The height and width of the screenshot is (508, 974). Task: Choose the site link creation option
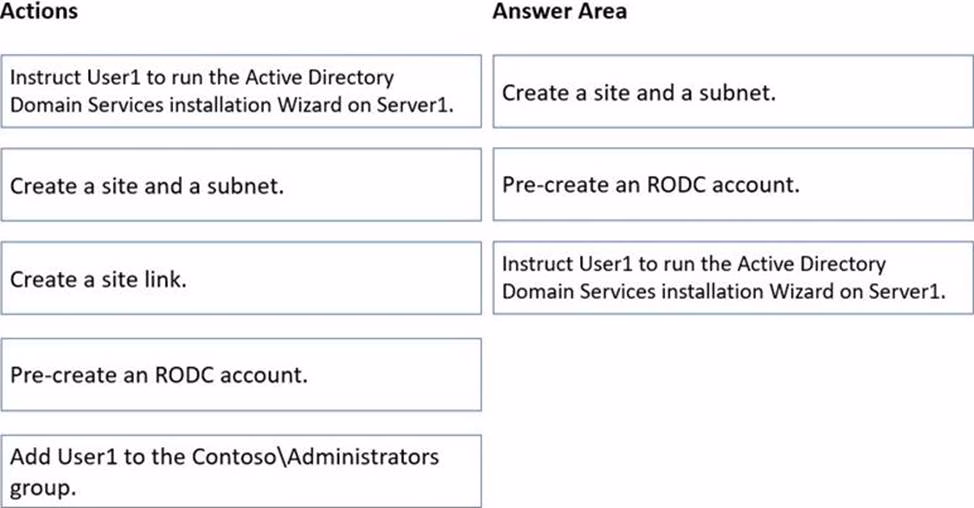(x=241, y=279)
